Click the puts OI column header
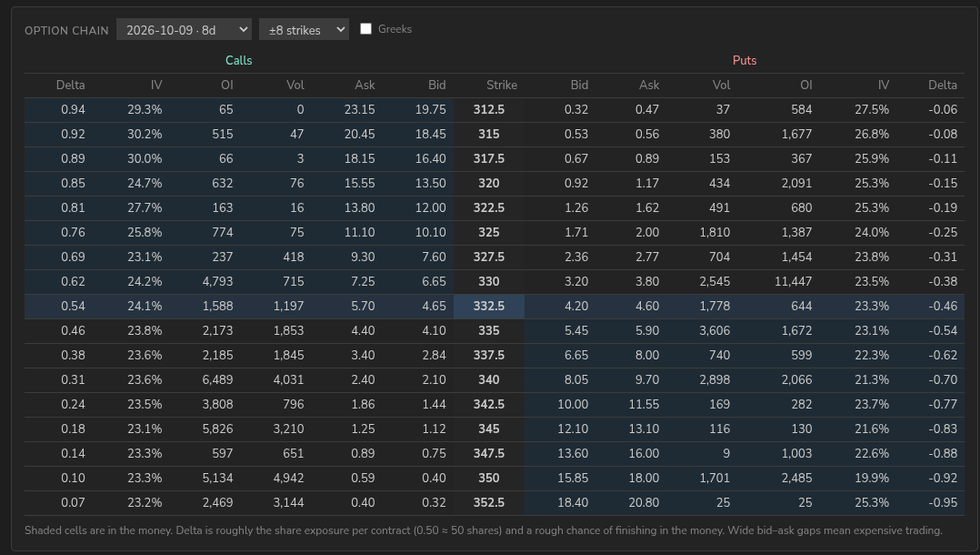 pos(805,86)
